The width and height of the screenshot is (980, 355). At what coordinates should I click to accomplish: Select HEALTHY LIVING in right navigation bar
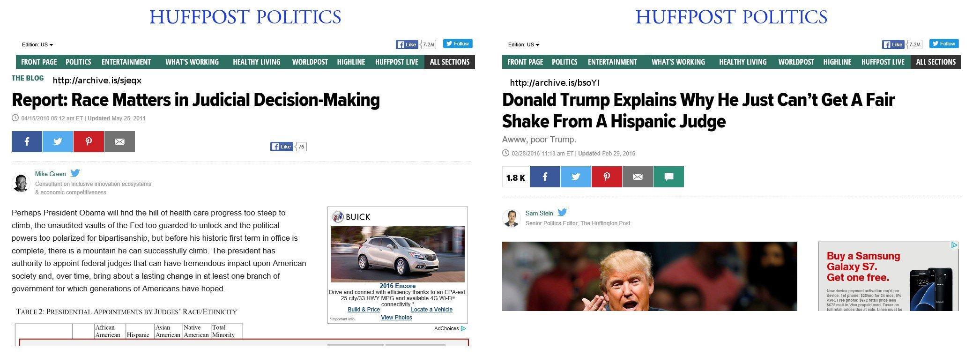[x=742, y=62]
